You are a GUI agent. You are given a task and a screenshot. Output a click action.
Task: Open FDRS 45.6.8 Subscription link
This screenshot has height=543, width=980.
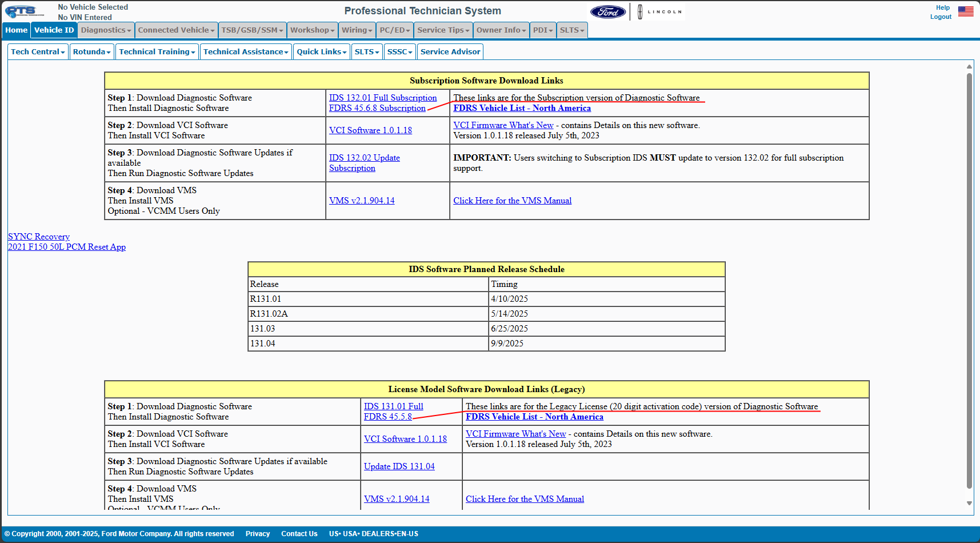click(x=377, y=108)
